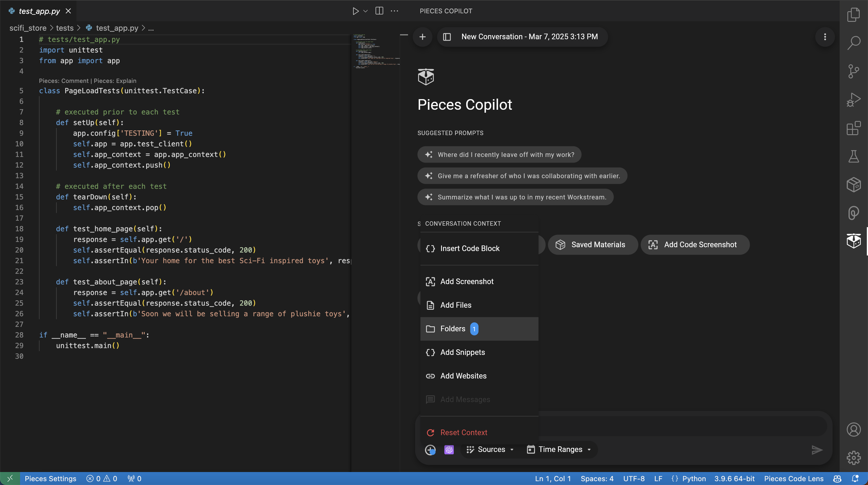The height and width of the screenshot is (485, 868).
Task: Click Pieces Settings in the status bar
Action: click(50, 479)
